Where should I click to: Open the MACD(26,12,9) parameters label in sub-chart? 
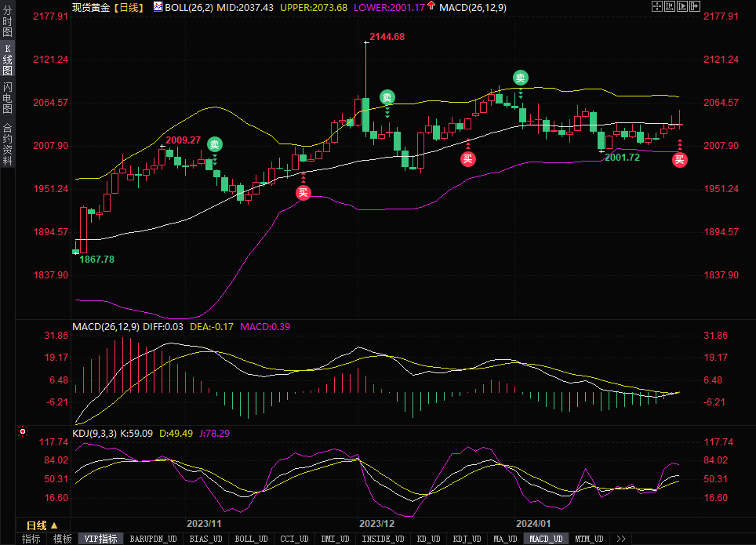pyautogui.click(x=105, y=326)
